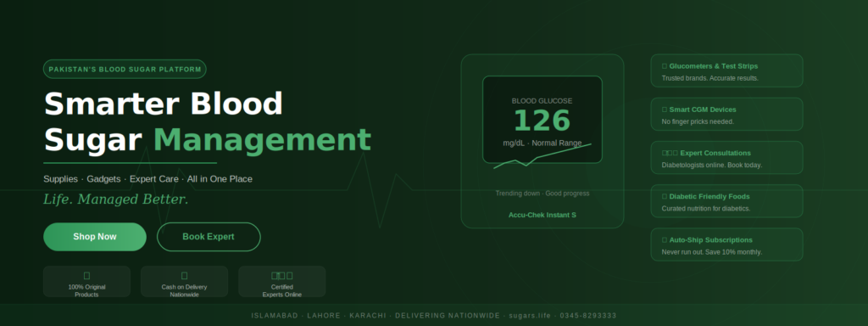Open the Expert Consultations card
The height and width of the screenshot is (326, 868).
click(726, 157)
